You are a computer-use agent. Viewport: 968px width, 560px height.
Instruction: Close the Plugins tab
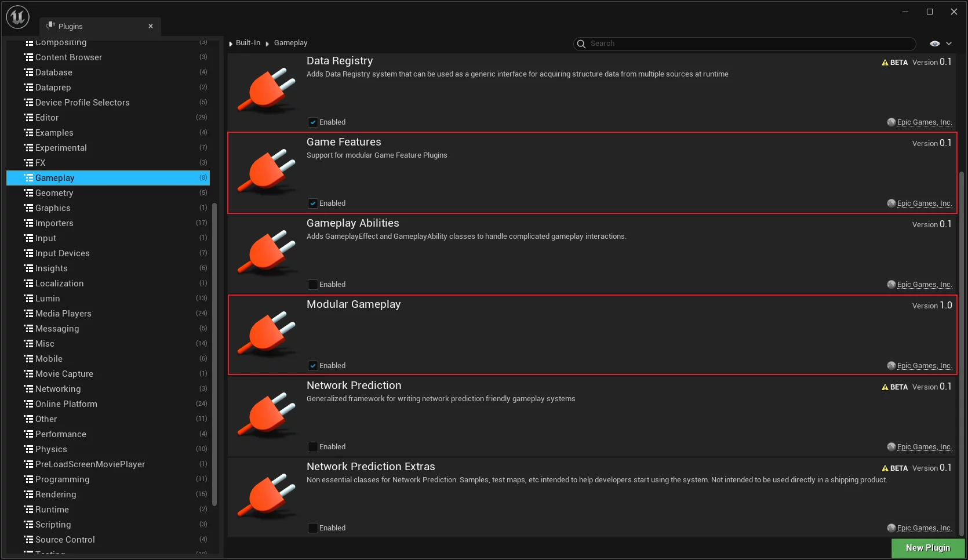[x=151, y=26]
